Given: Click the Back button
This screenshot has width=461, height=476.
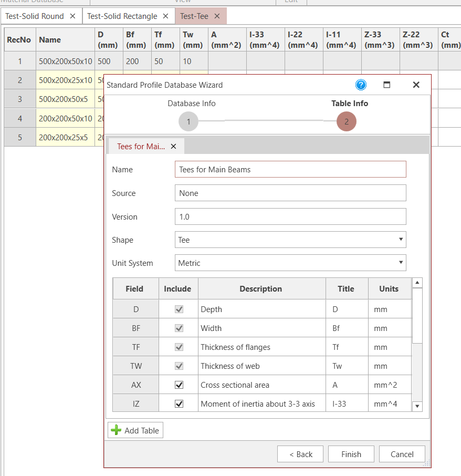Looking at the screenshot, I should [300, 454].
